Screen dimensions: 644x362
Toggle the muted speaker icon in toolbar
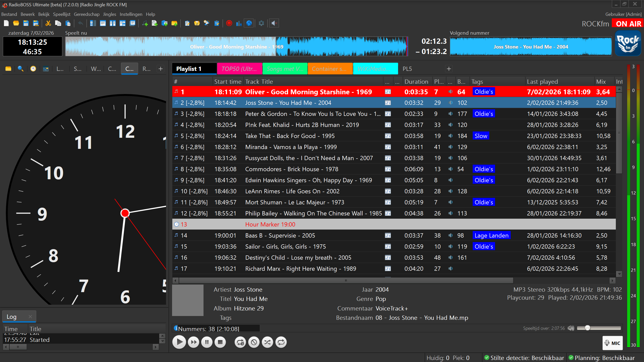pos(274,23)
